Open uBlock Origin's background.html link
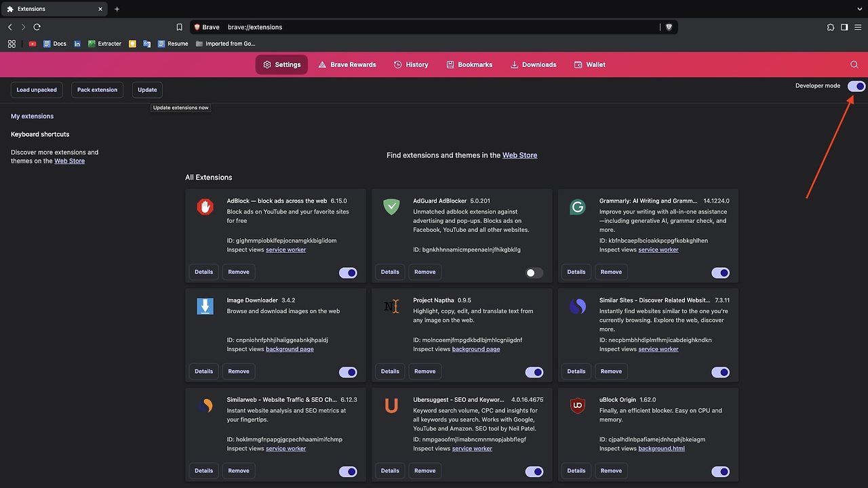Viewport: 868px width, 488px height. click(x=661, y=449)
